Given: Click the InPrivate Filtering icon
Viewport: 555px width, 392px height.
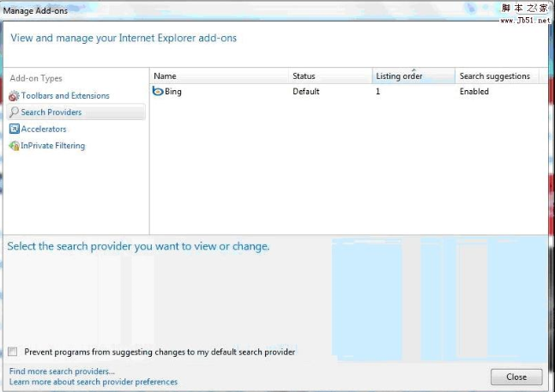Looking at the screenshot, I should [14, 146].
